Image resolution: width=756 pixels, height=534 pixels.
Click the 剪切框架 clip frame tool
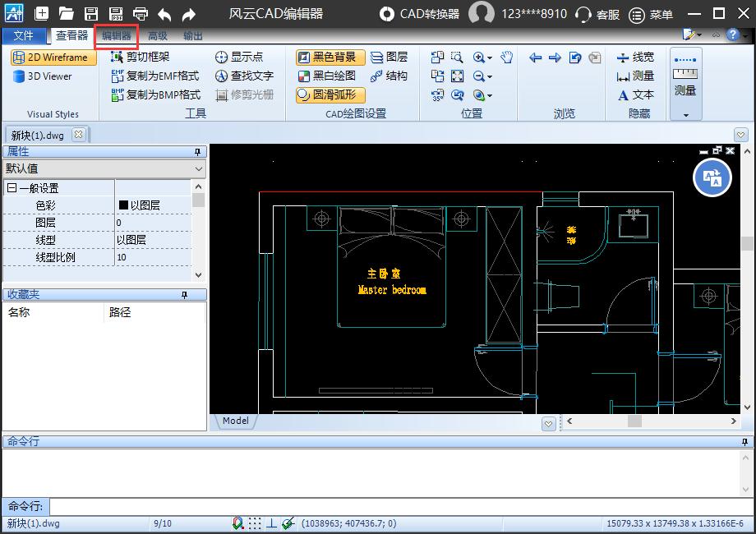(140, 57)
